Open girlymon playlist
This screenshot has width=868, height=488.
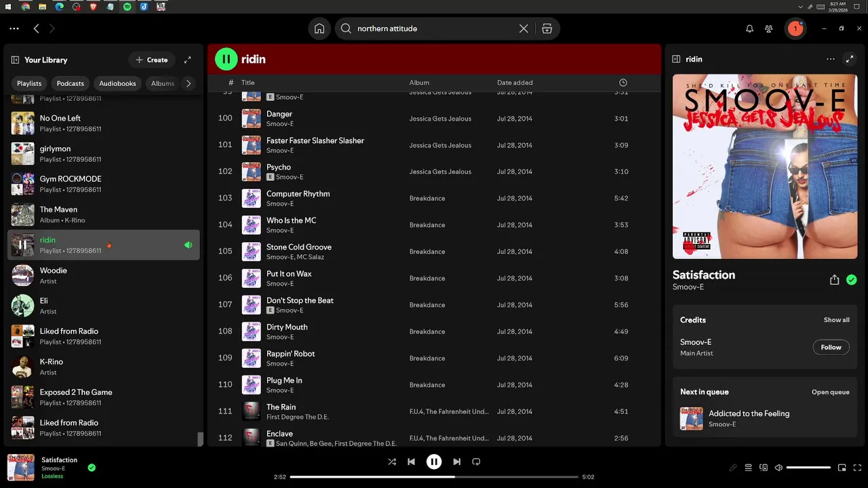104,153
